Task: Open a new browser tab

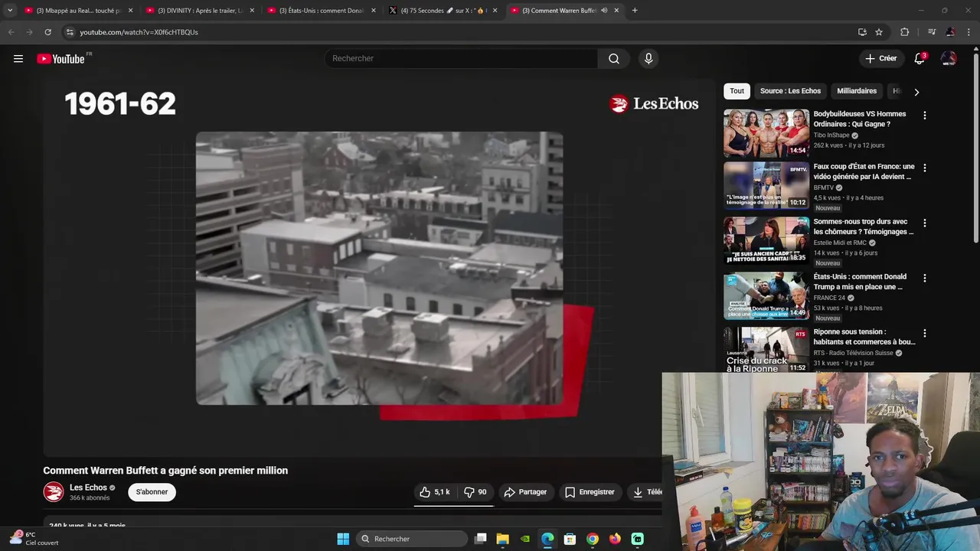Action: (x=635, y=11)
